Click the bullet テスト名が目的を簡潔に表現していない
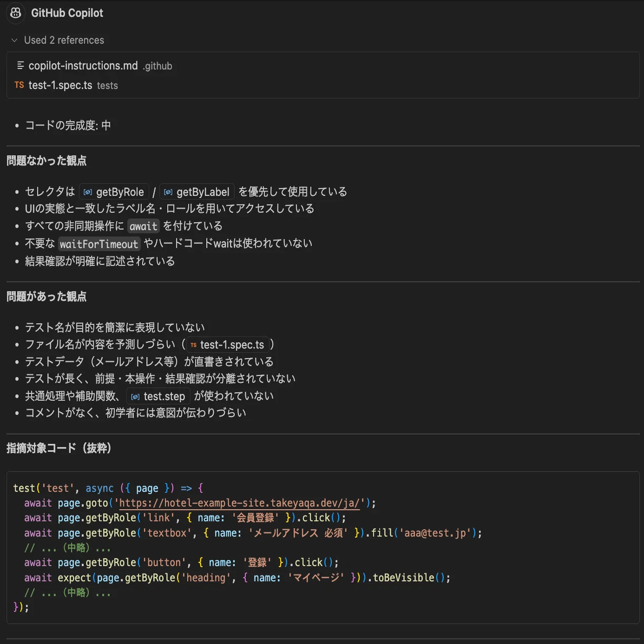 point(115,328)
